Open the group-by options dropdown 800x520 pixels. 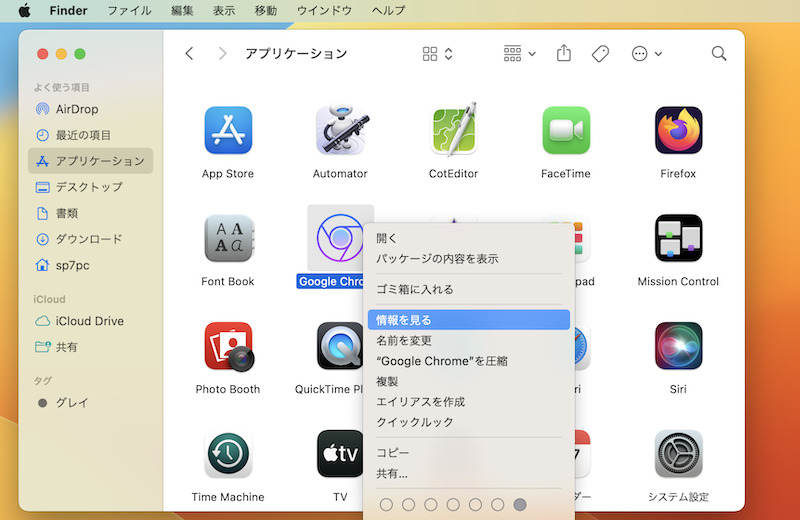pos(520,54)
